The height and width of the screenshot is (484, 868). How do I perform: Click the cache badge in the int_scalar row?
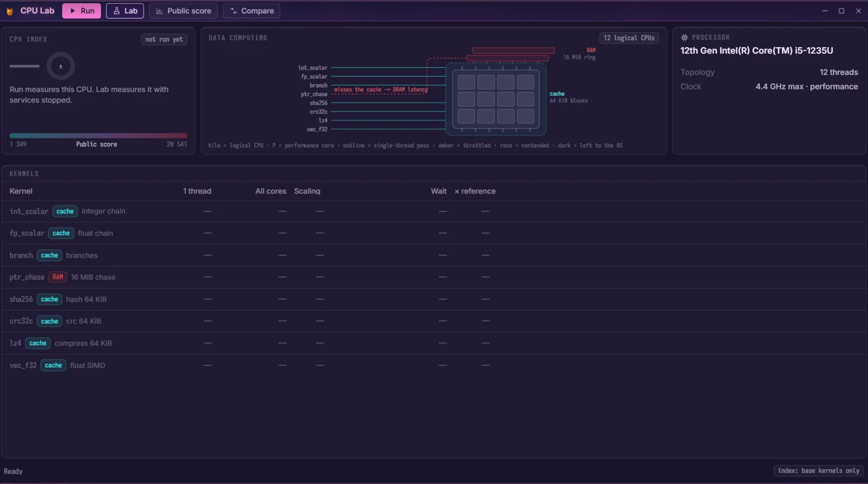(65, 212)
